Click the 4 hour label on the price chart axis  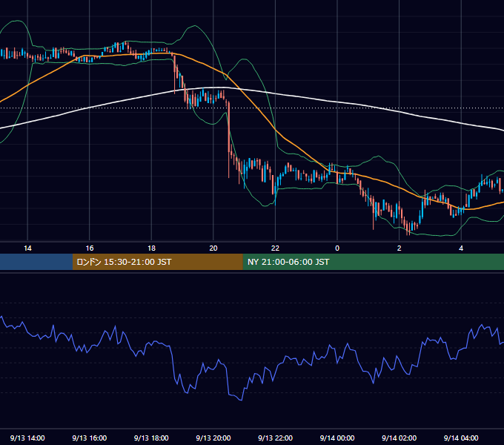coord(461,248)
